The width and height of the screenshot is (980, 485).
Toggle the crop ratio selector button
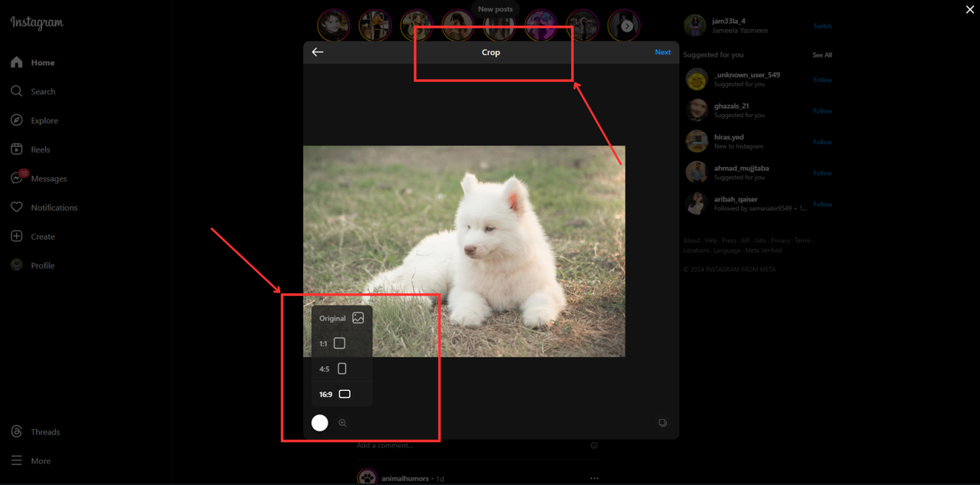[320, 423]
